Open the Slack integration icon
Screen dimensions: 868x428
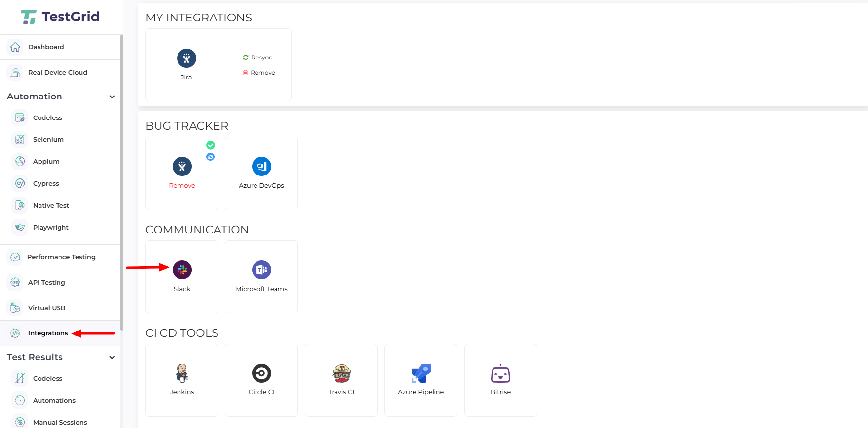pyautogui.click(x=182, y=270)
